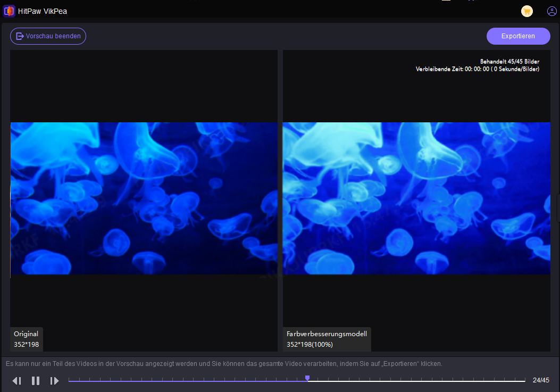Step back one frame
Viewport: 560px width, 392px height.
click(x=17, y=381)
